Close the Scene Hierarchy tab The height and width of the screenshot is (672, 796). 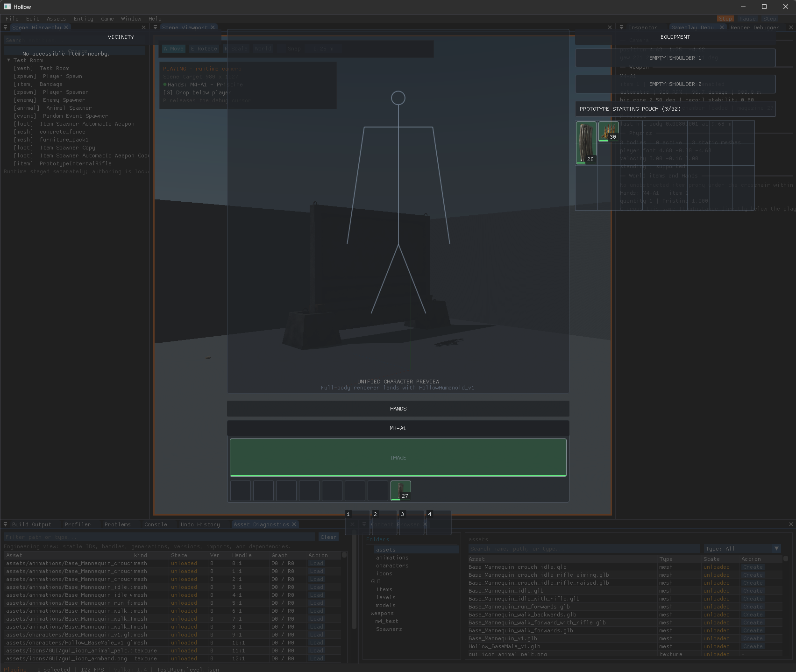66,28
